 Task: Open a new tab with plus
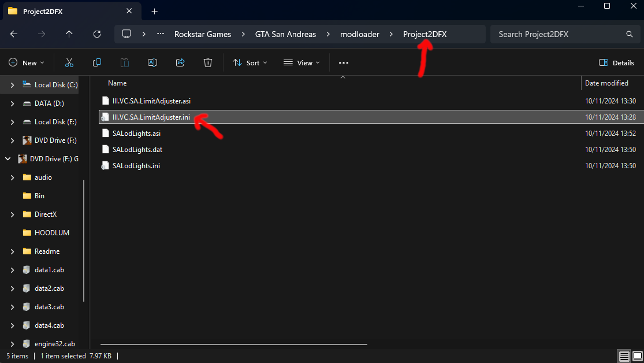[x=154, y=12]
